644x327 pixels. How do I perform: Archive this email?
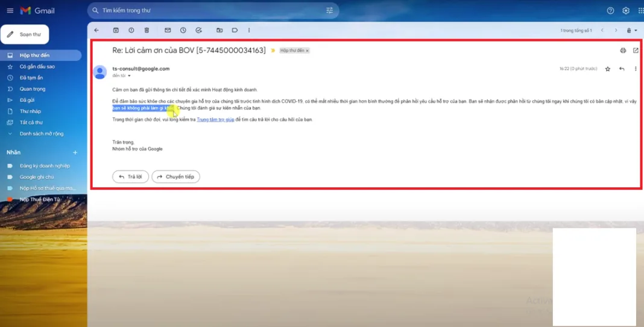(x=116, y=30)
